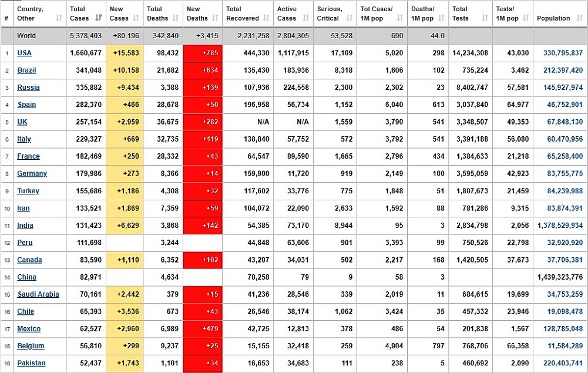
Task: Click Germany active cases value 11,720
Action: coord(298,173)
